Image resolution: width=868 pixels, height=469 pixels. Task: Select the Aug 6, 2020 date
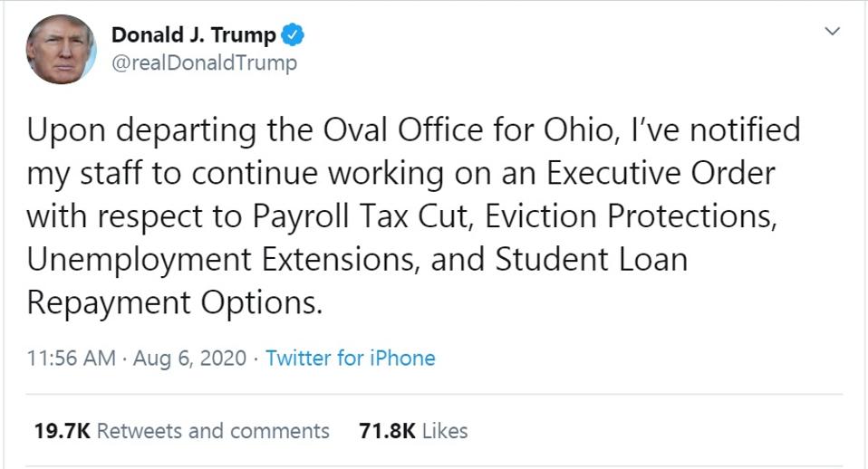tap(189, 358)
